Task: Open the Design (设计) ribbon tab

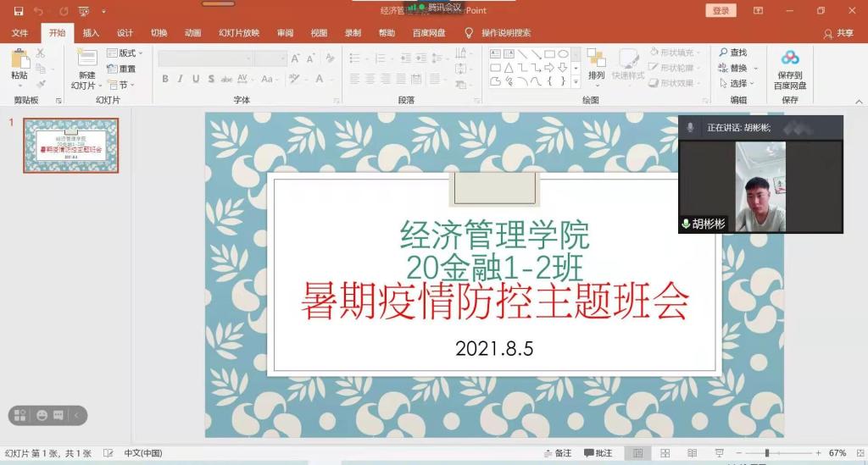Action: (125, 33)
